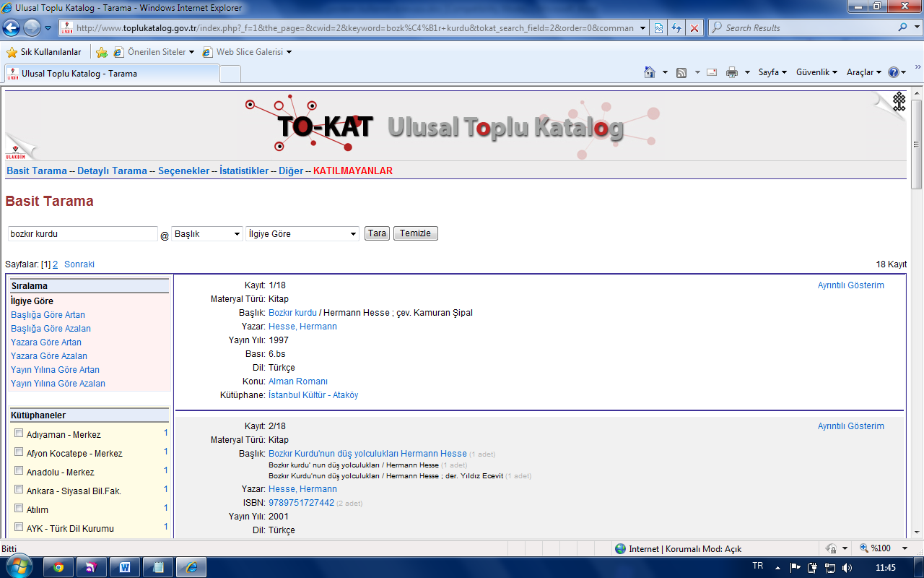The image size is (924, 578).
Task: Click the Tara search button
Action: 377,233
